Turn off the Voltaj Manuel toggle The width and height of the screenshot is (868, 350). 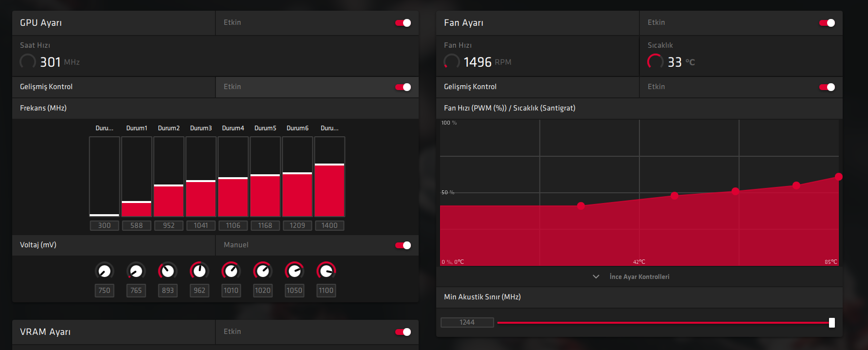[x=403, y=245]
